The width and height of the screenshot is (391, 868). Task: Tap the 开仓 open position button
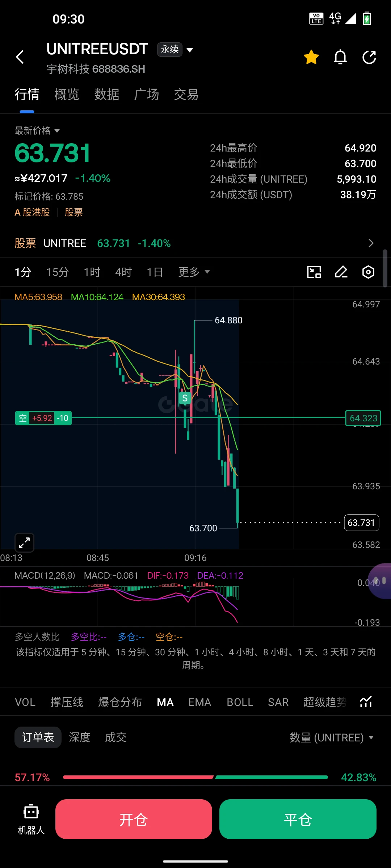tap(134, 819)
